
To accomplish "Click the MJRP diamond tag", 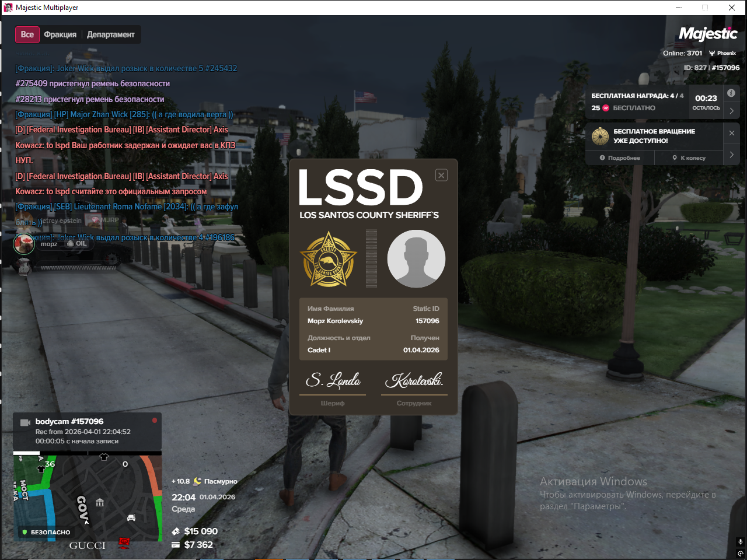I will pos(104,220).
